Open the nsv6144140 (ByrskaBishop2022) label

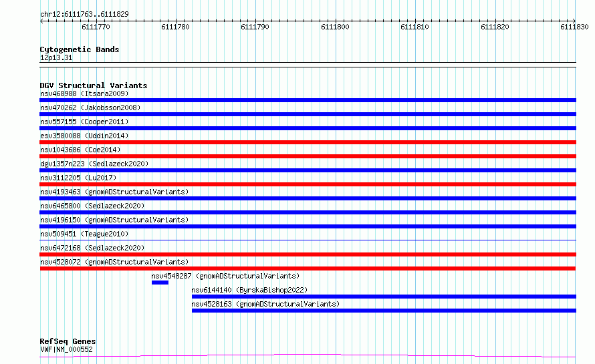(249, 290)
